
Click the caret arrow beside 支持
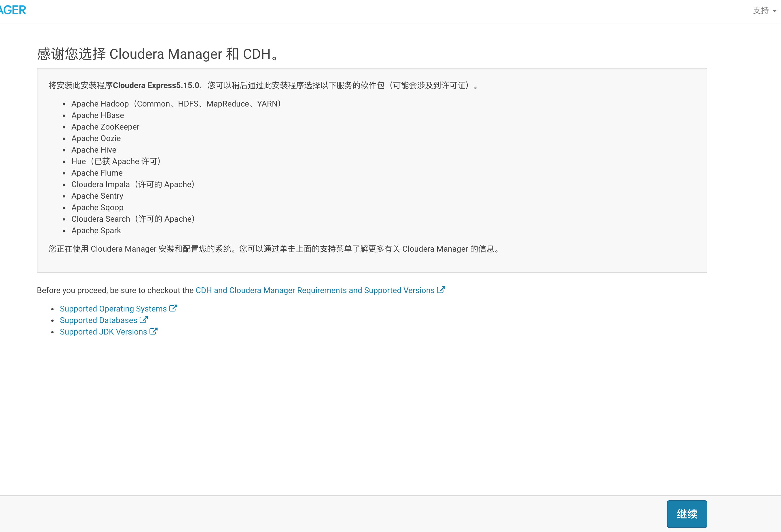775,11
